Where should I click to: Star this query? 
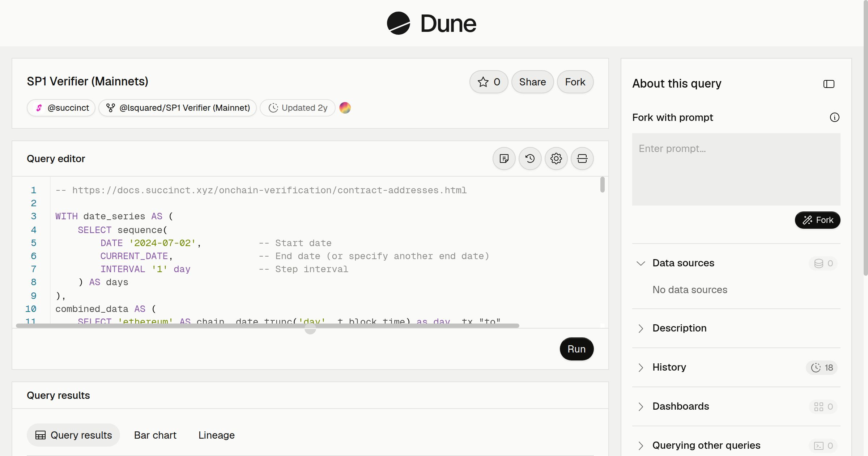point(489,82)
